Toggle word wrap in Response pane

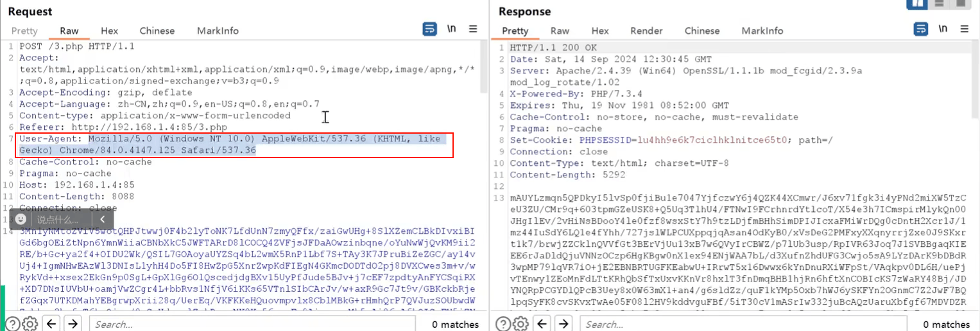(x=921, y=29)
